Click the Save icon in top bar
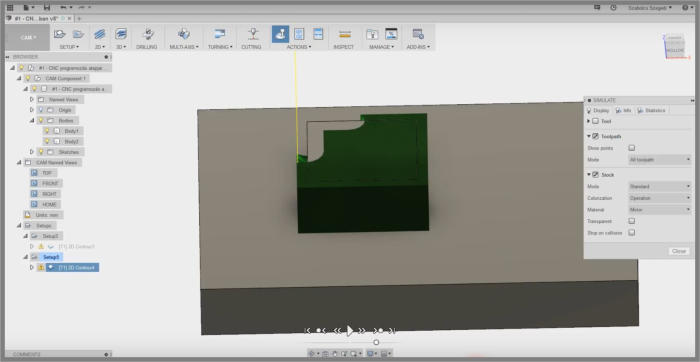 pyautogui.click(x=47, y=8)
